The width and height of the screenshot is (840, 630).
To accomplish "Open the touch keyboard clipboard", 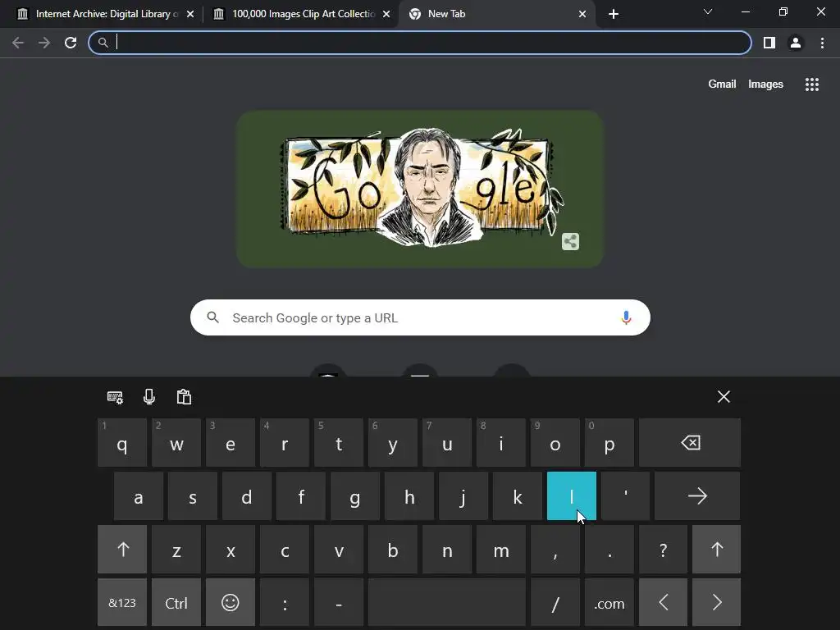I will 184,397.
